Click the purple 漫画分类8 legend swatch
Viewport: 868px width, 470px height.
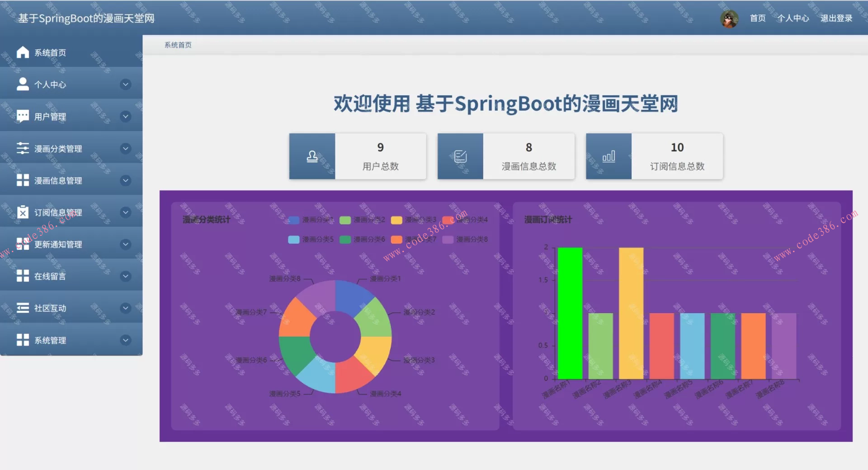click(x=448, y=239)
